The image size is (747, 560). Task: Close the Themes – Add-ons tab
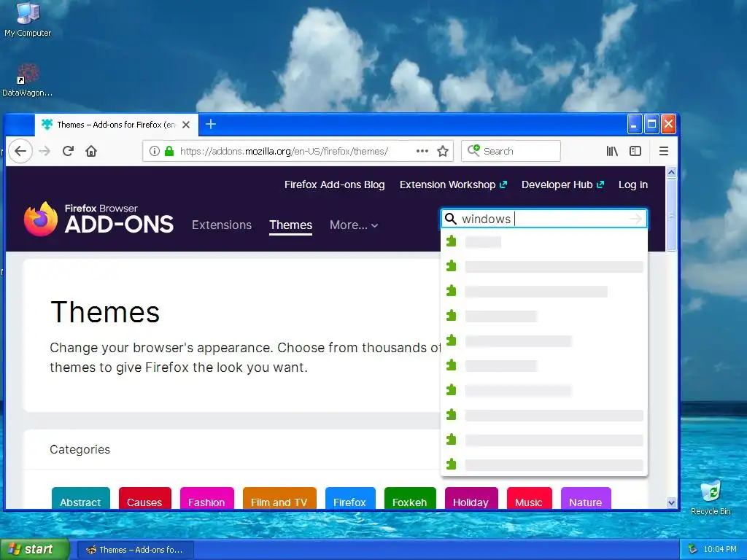[186, 124]
